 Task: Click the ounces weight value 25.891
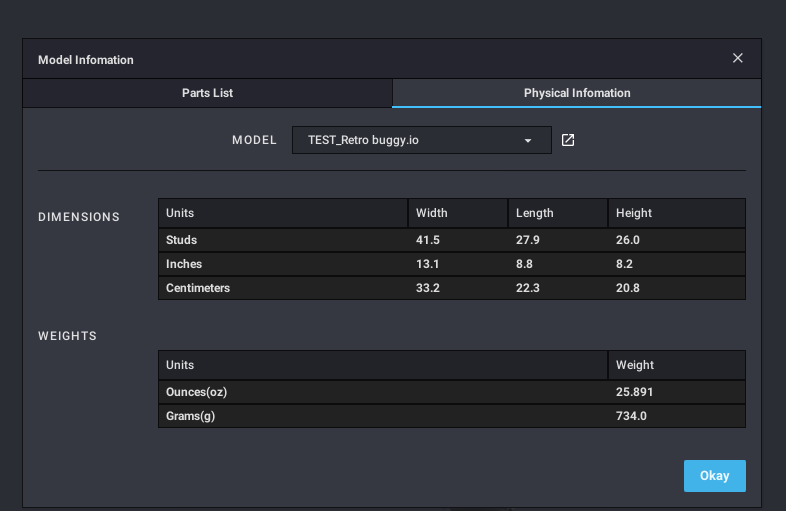[x=634, y=392]
